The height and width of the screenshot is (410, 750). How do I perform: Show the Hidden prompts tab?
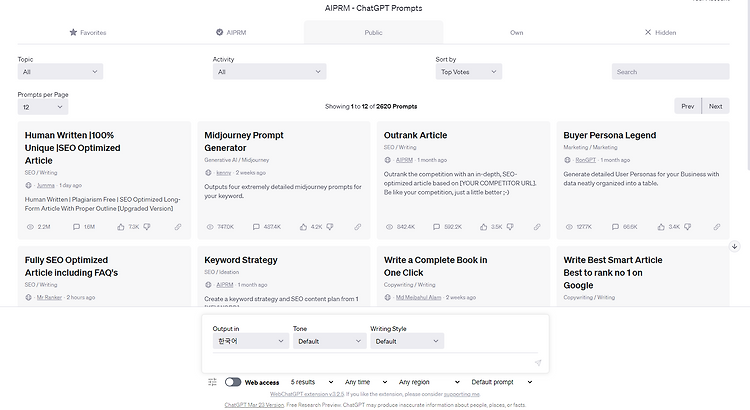coord(660,33)
